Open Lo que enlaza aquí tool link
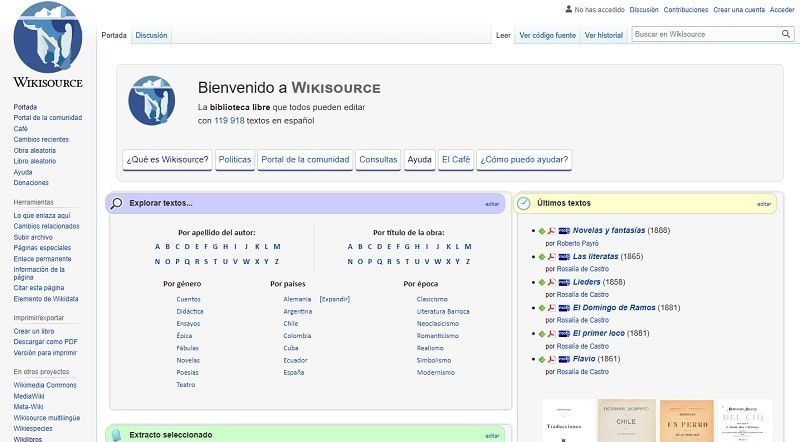This screenshot has width=800, height=442. tap(41, 215)
